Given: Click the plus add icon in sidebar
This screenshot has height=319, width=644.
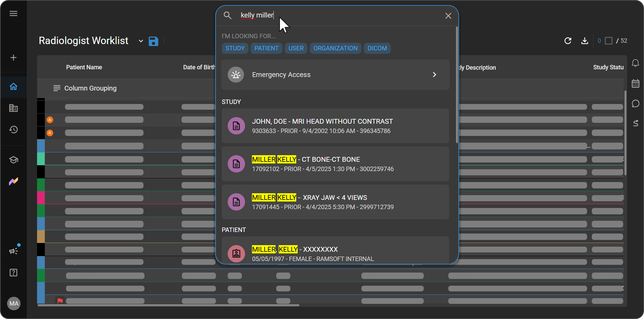Looking at the screenshot, I should (13, 58).
